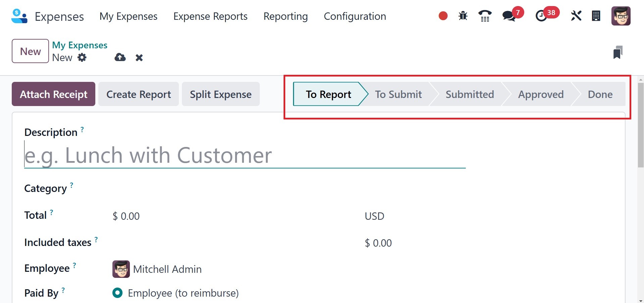
Task: Open the Mitchell Admin user avatar menu
Action: (621, 16)
